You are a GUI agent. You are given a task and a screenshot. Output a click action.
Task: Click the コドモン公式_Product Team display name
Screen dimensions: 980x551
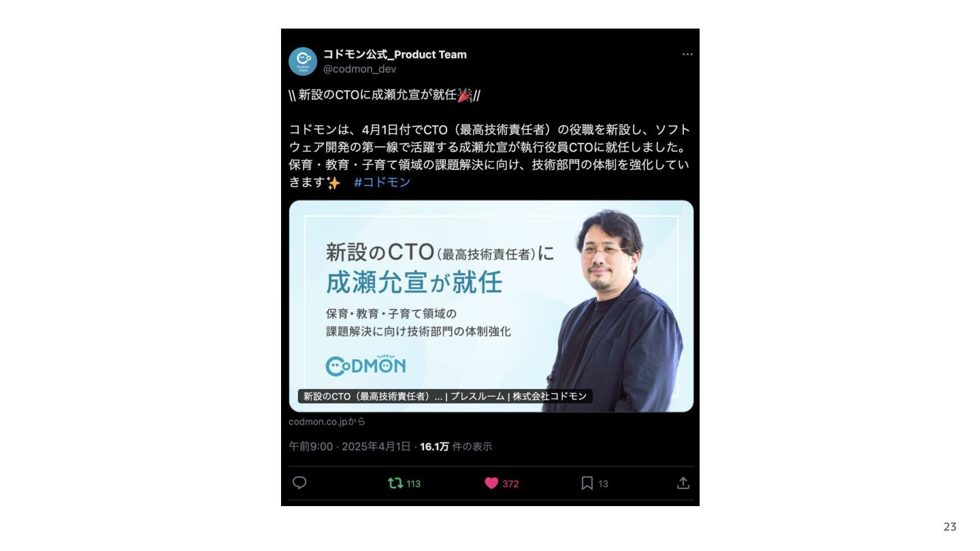[395, 54]
